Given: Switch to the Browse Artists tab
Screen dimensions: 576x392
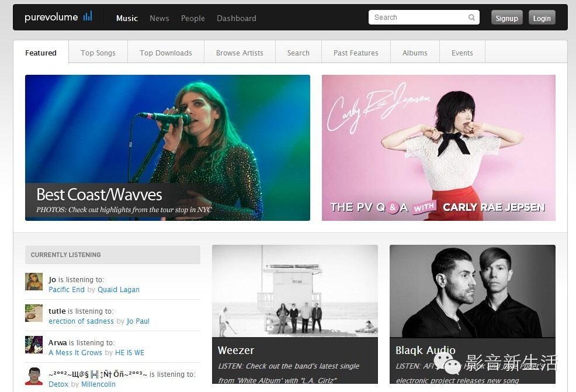Looking at the screenshot, I should [x=240, y=53].
